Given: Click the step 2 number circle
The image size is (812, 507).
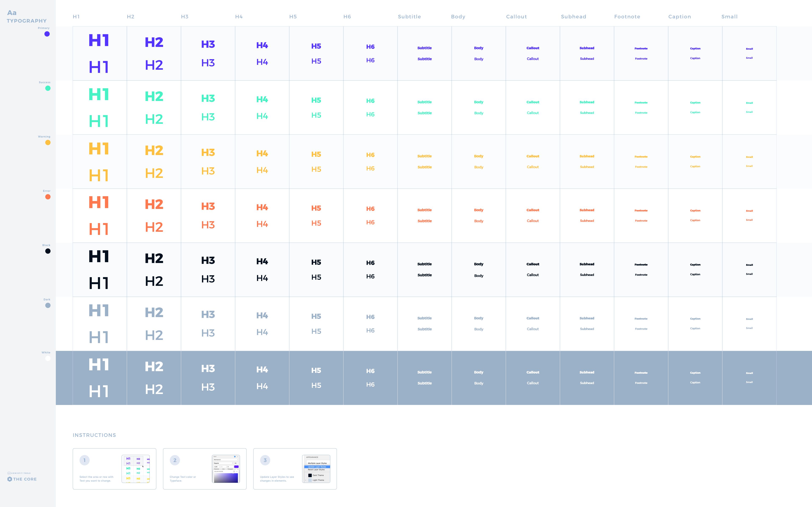Looking at the screenshot, I should click(x=175, y=460).
